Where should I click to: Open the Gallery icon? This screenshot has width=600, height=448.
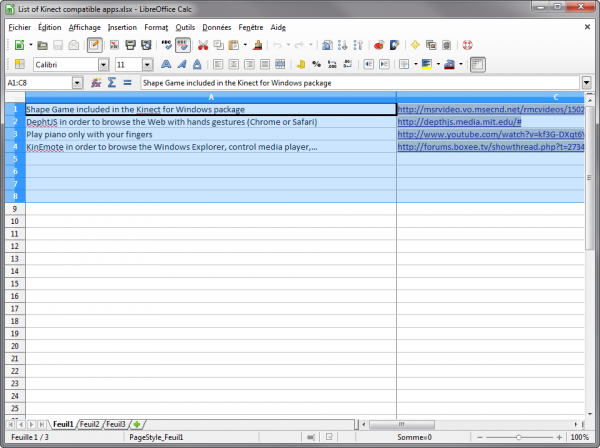(431, 45)
